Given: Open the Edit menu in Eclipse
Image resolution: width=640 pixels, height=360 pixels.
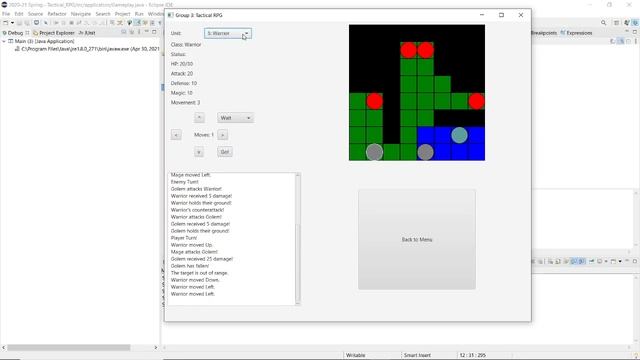Looking at the screenshot, I should click(x=19, y=14).
